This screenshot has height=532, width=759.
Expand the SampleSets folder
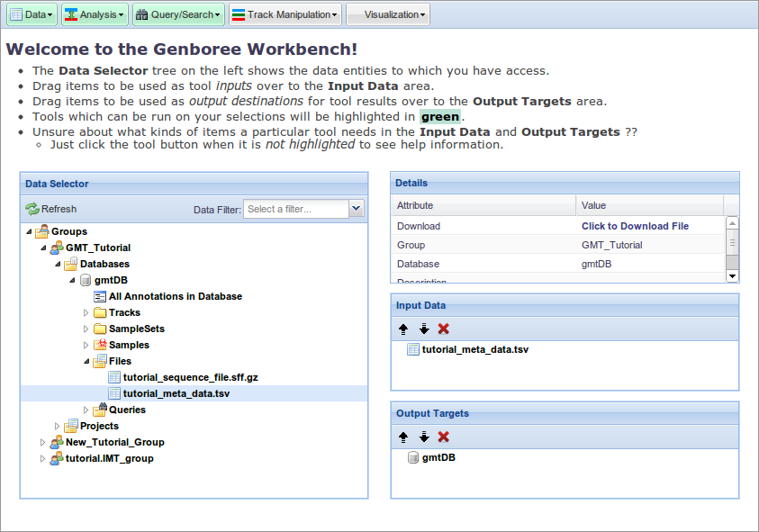tap(86, 329)
